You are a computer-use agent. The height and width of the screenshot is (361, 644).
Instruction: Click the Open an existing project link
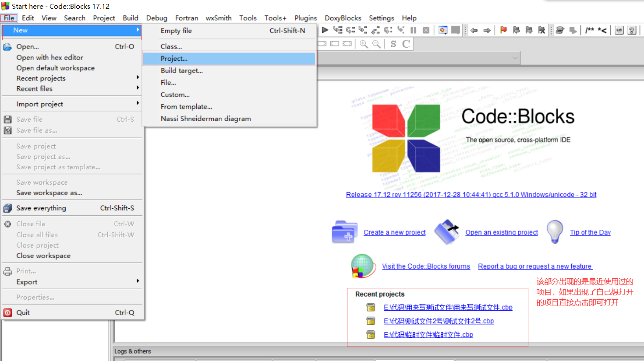point(502,232)
